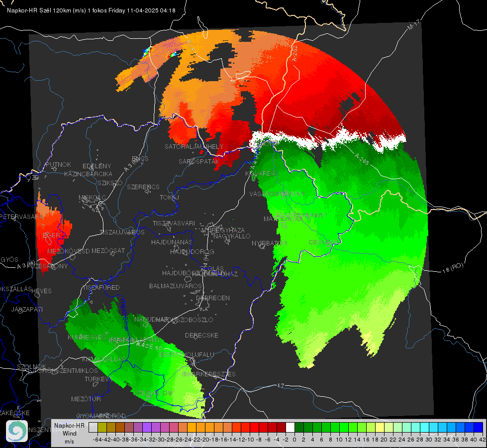The image size is (487, 448).
Task: Click the SZERENCS city label
Action: pyautogui.click(x=143, y=187)
